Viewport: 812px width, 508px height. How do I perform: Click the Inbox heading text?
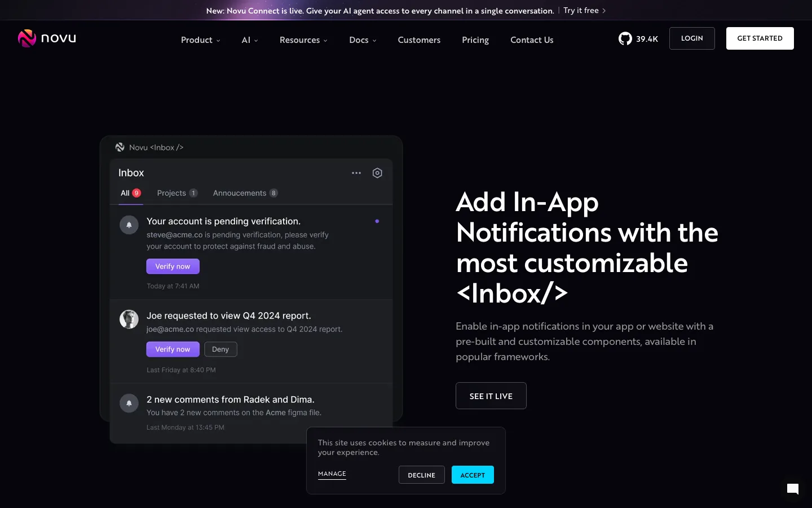131,173
